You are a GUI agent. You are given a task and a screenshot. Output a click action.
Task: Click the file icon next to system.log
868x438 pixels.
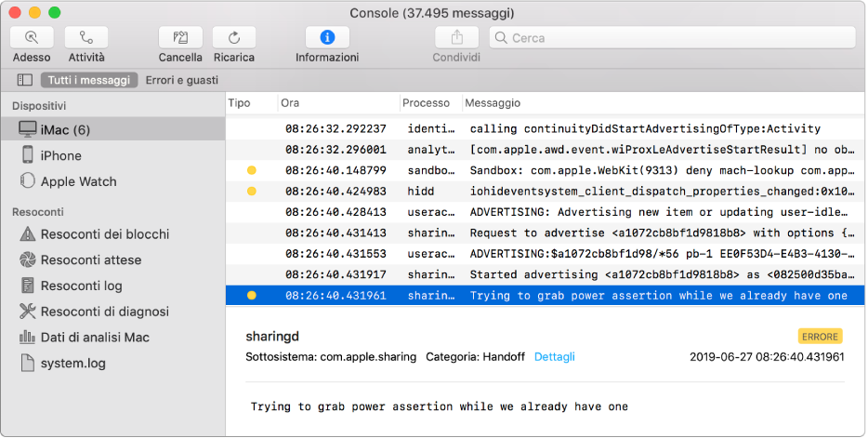point(27,363)
